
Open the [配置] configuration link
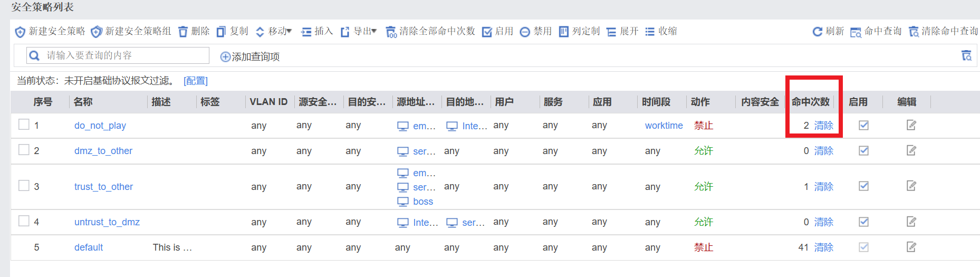[x=196, y=81]
